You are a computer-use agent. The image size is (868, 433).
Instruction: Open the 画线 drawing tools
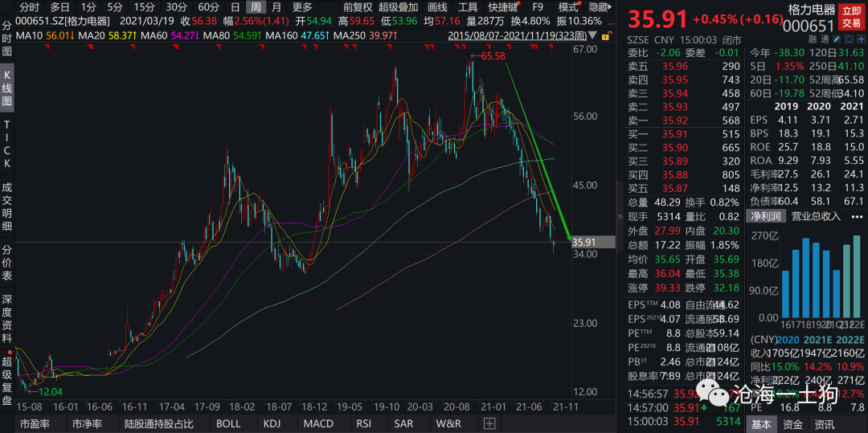click(437, 7)
